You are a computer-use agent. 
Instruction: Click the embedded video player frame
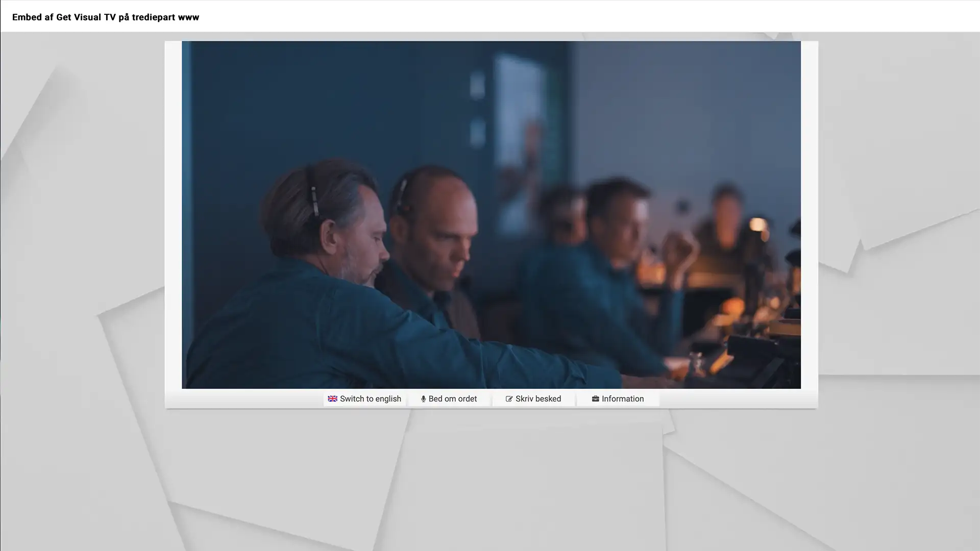[x=491, y=215]
